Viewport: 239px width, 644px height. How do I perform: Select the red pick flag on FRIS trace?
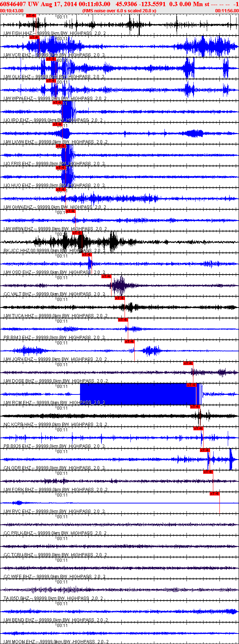tap(60, 146)
